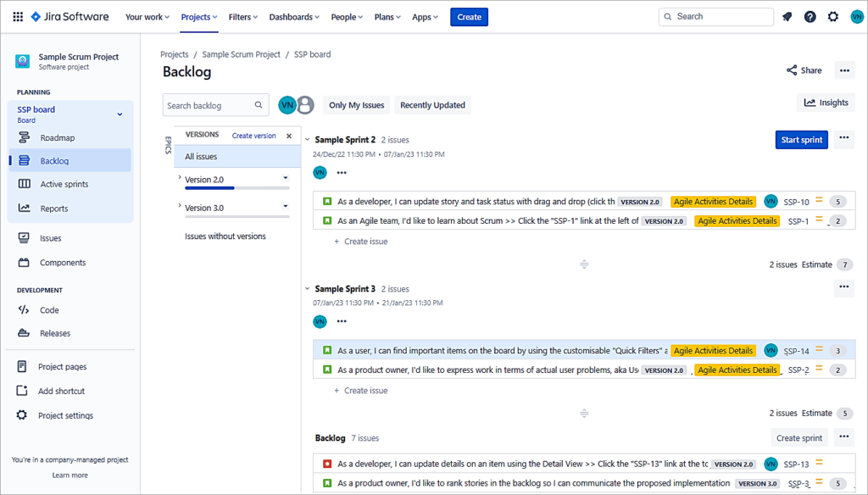Collapse the Sample Sprint 2 section
Screen dimensions: 868x495
[306, 139]
